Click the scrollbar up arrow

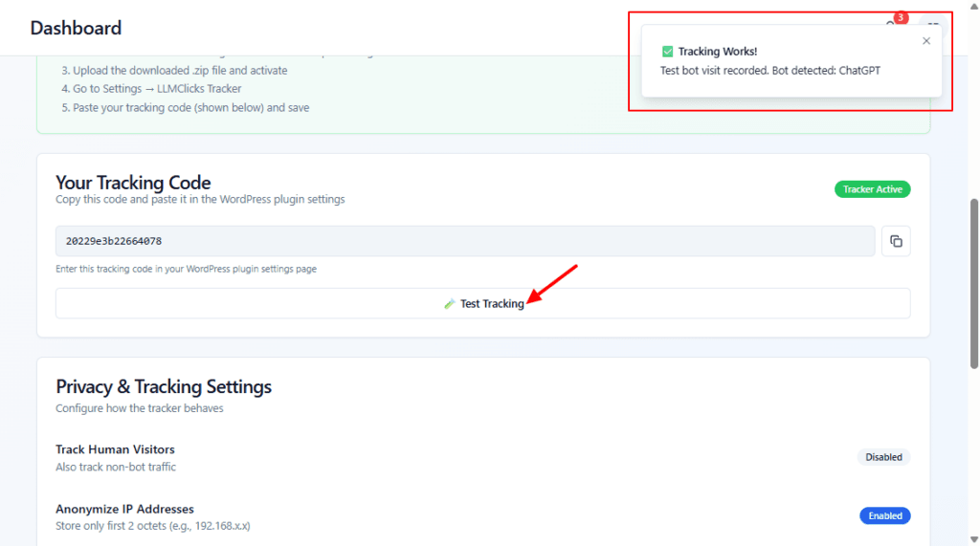tap(974, 6)
